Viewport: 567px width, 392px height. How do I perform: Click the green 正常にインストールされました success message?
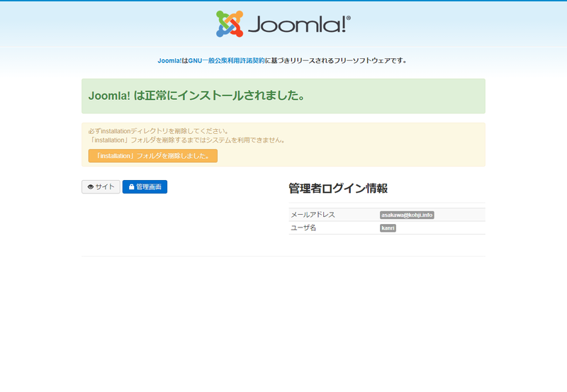point(197,96)
